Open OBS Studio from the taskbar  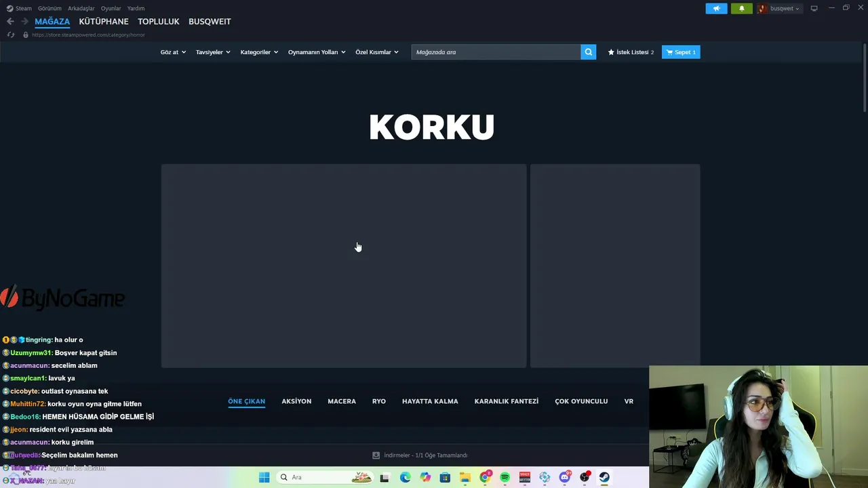[x=585, y=477]
